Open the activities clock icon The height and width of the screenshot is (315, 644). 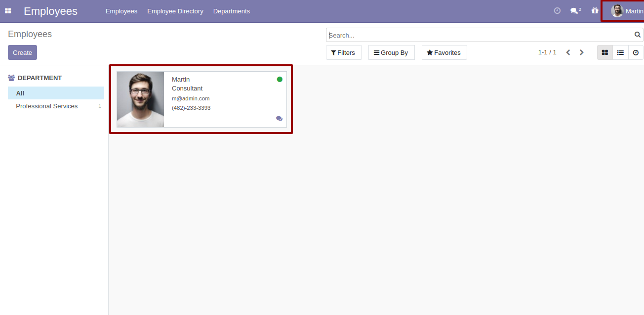click(557, 10)
